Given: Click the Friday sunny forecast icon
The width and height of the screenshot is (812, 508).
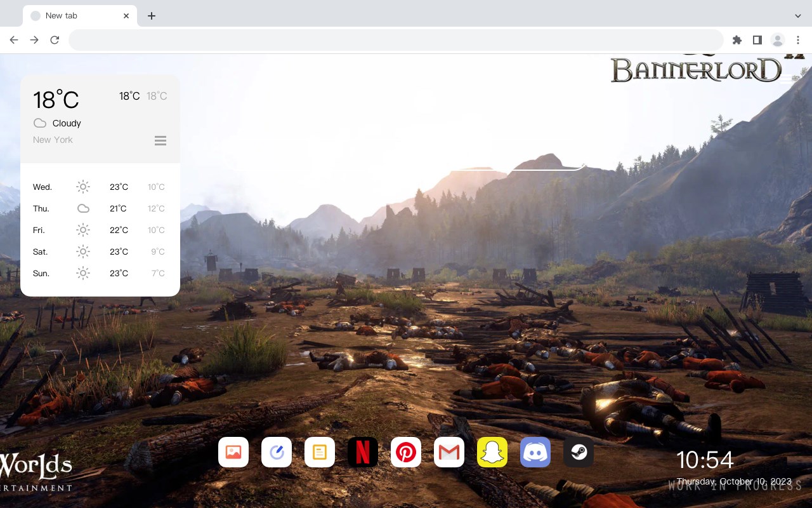Looking at the screenshot, I should coord(83,230).
